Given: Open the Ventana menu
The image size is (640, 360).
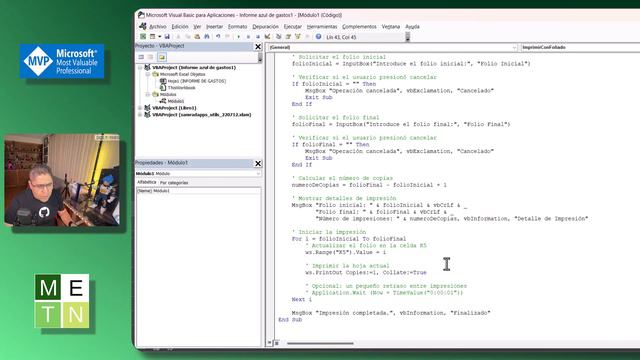Looking at the screenshot, I should [x=391, y=27].
